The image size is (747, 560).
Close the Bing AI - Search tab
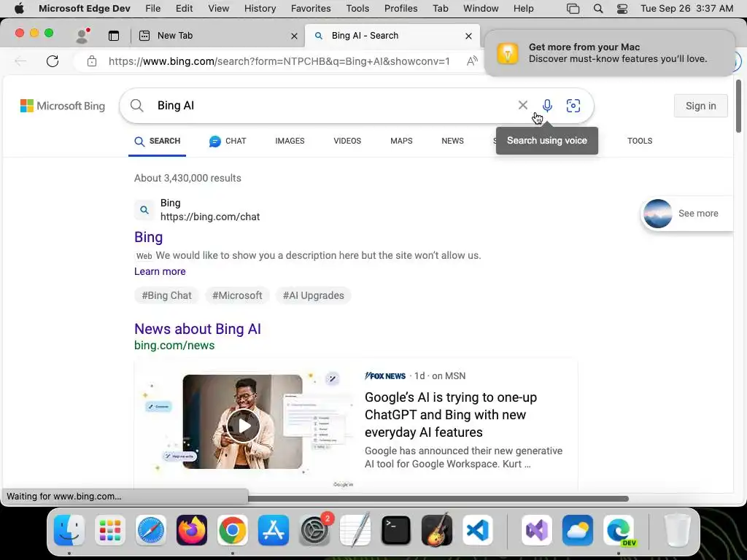pyautogui.click(x=469, y=36)
